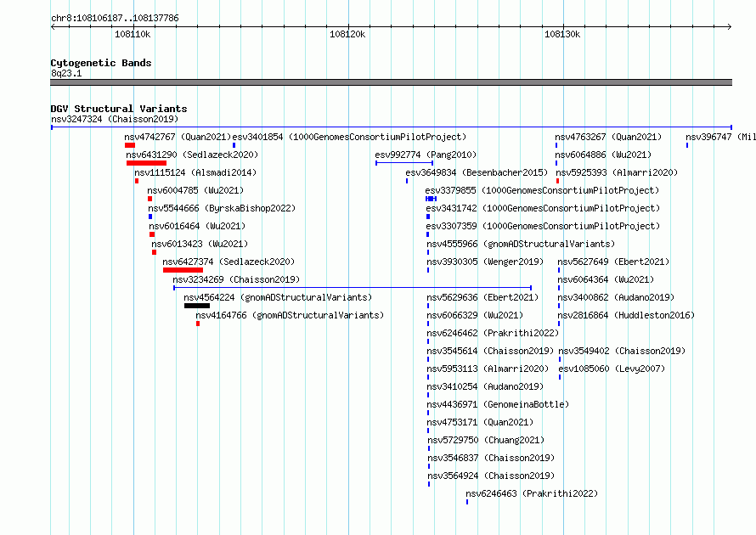Click the red bar under nsv6431290

pos(147,163)
